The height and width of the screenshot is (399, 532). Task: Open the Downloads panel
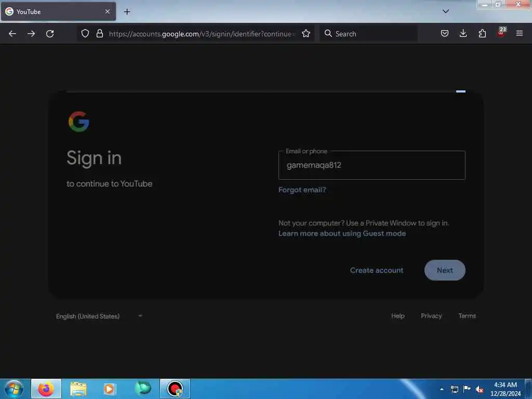pos(463,33)
